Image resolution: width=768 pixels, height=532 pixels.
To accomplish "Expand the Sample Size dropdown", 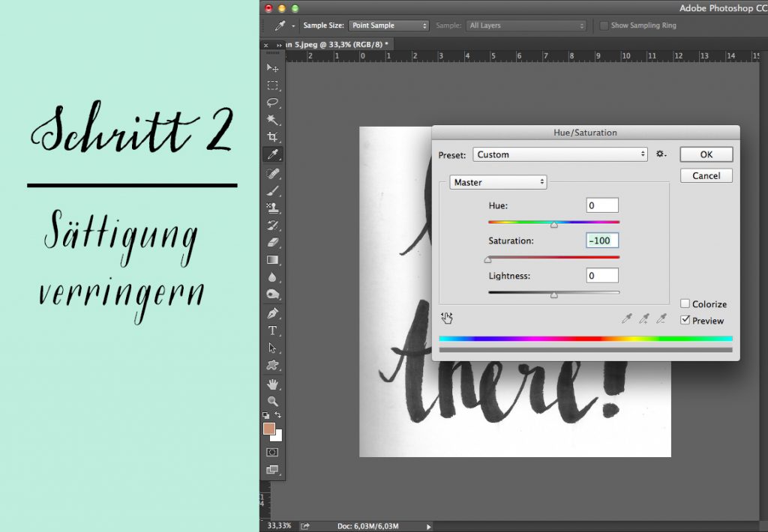I will click(388, 25).
